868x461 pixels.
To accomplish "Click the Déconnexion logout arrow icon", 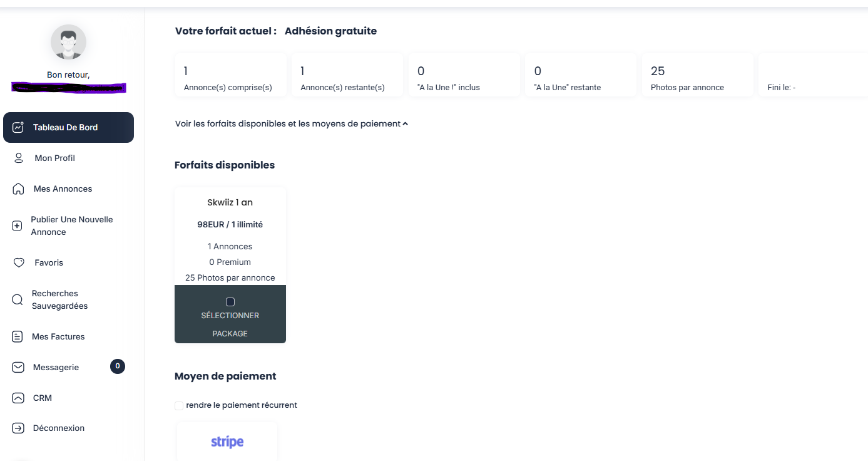I will click(x=18, y=428).
